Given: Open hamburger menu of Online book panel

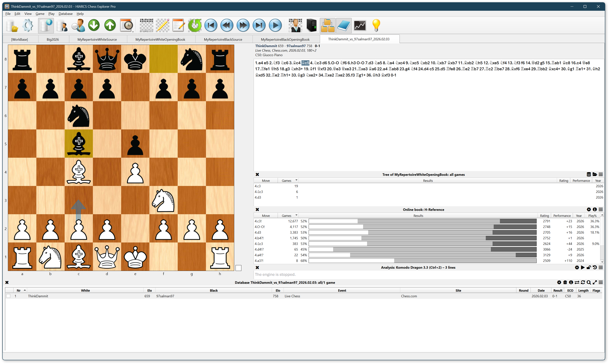Looking at the screenshot, I should point(601,210).
